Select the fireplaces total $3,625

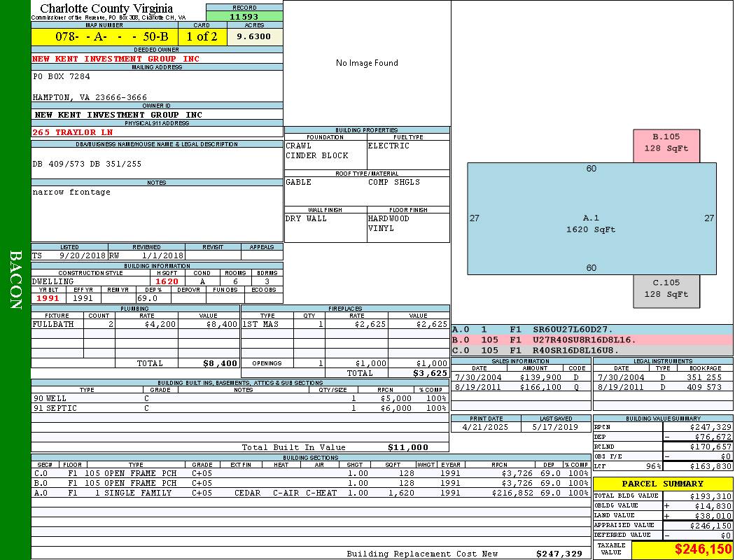tap(430, 373)
